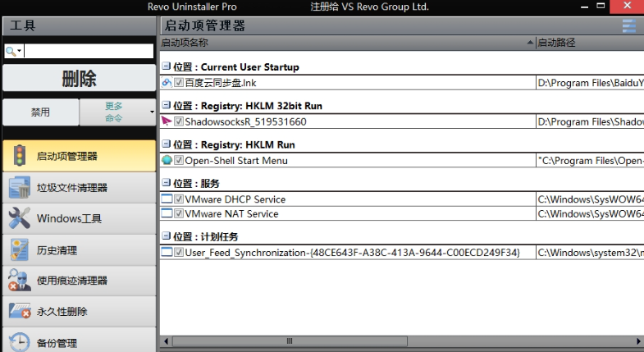Collapse the Current User Startup group
This screenshot has width=644, height=352.
(166, 66)
